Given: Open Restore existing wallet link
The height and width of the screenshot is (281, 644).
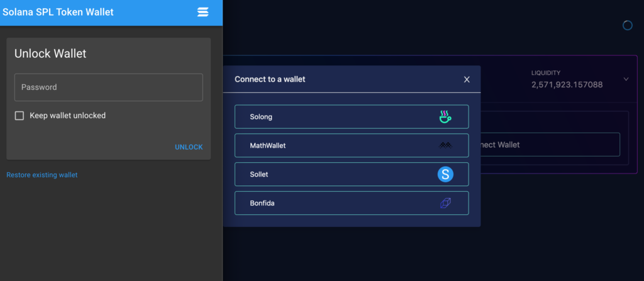Looking at the screenshot, I should (x=42, y=175).
